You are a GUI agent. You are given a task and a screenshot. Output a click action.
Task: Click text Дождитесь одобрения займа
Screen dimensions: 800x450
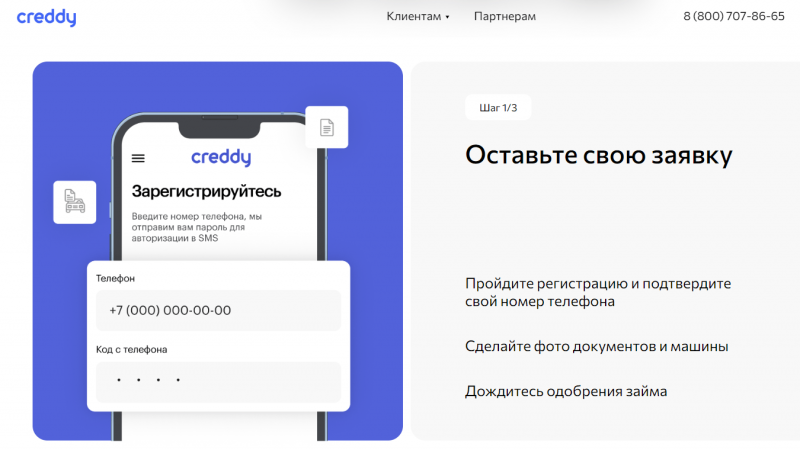(566, 391)
